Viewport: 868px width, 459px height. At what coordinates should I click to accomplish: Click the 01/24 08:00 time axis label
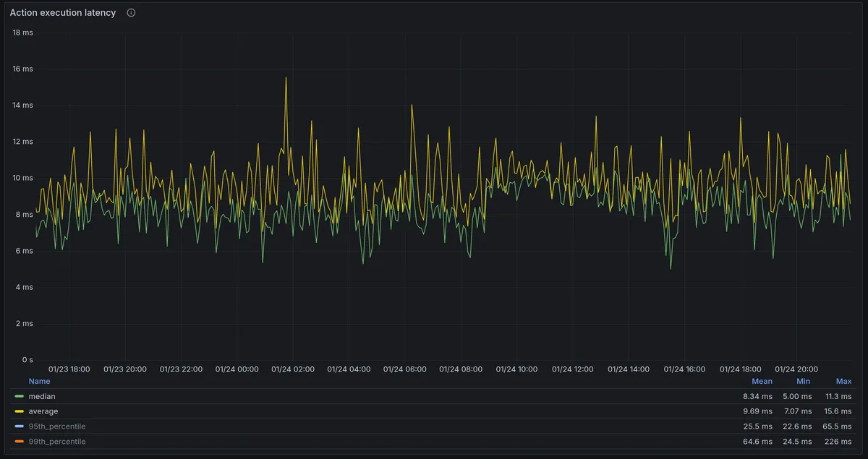(461, 369)
